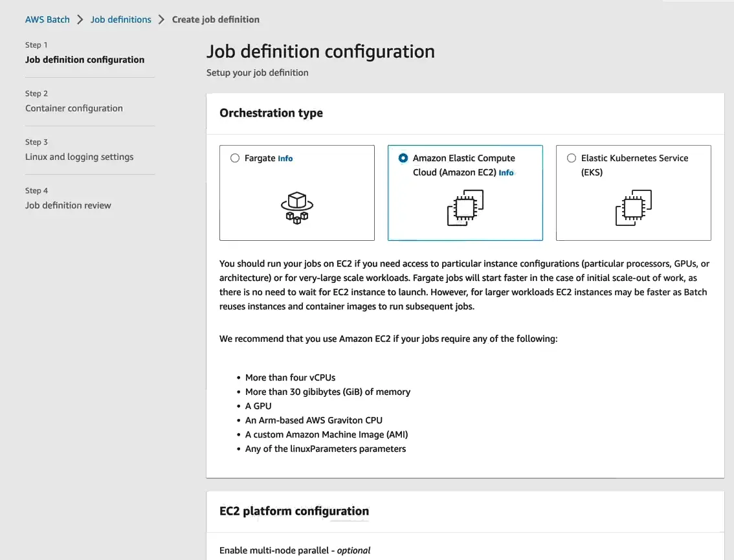The image size is (734, 560).
Task: Click the EC2 platform configuration heading
Action: coord(294,511)
